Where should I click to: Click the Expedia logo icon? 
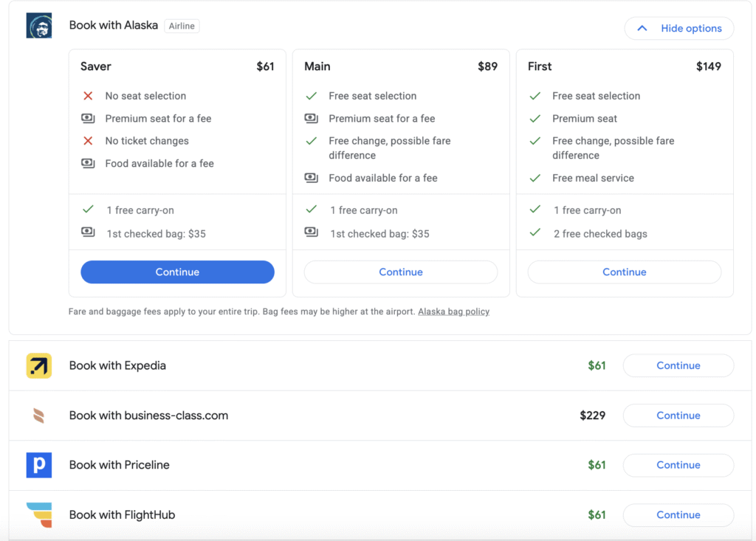(39, 365)
